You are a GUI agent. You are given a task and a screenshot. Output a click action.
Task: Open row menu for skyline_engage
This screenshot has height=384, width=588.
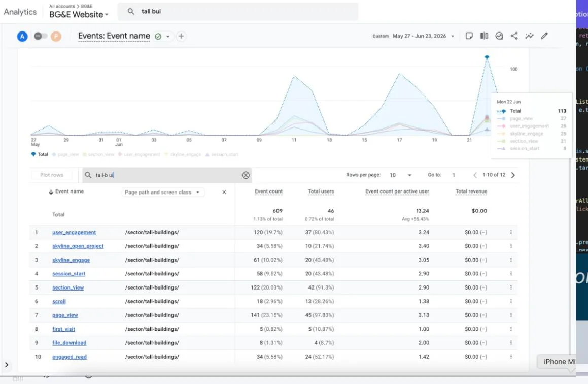tap(511, 260)
